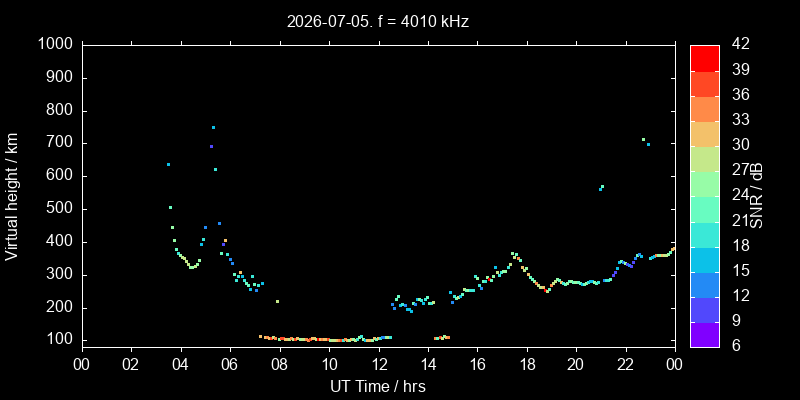
Task: Click the 02 tick label on time axis
Action: [132, 365]
